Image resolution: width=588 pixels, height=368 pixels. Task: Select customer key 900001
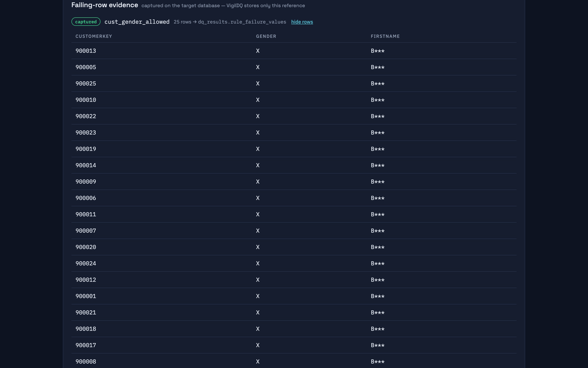[x=86, y=296]
